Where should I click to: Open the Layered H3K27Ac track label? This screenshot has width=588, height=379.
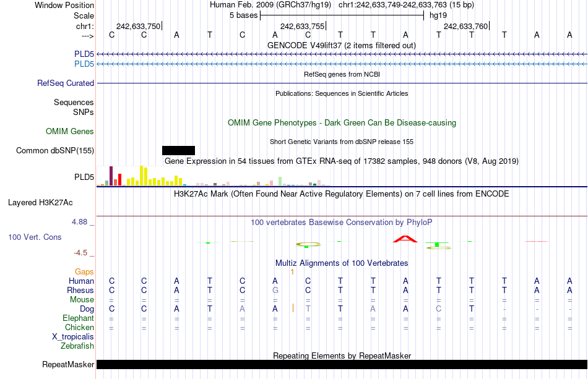click(40, 203)
